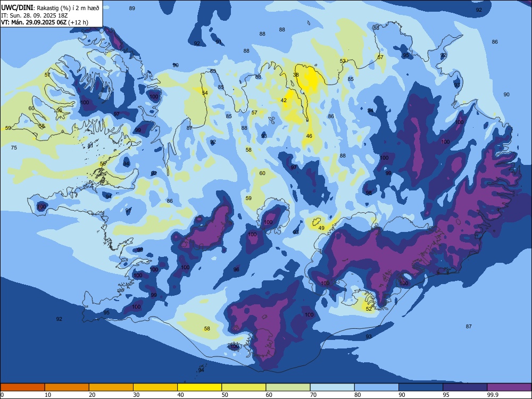Viewport: 532px width, 399px height.
Task: Select the pale yellow 50–60 legend swatch
Action: (x=244, y=387)
